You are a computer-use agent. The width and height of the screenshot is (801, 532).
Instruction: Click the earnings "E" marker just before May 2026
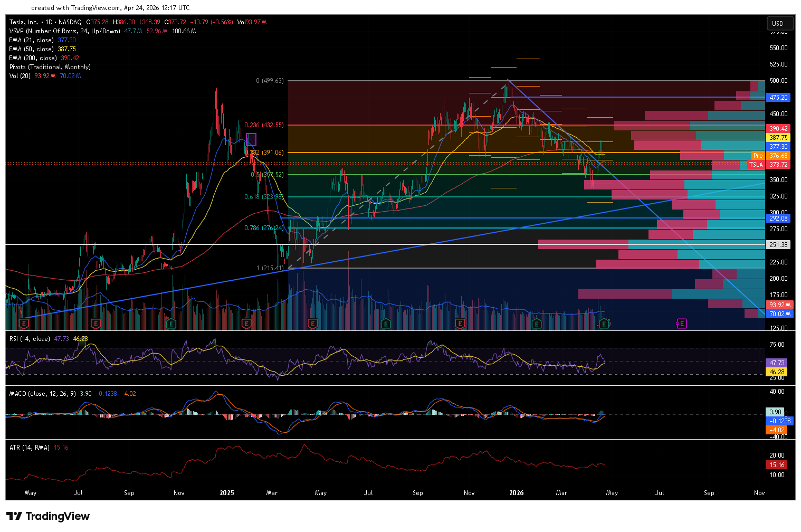coord(603,324)
